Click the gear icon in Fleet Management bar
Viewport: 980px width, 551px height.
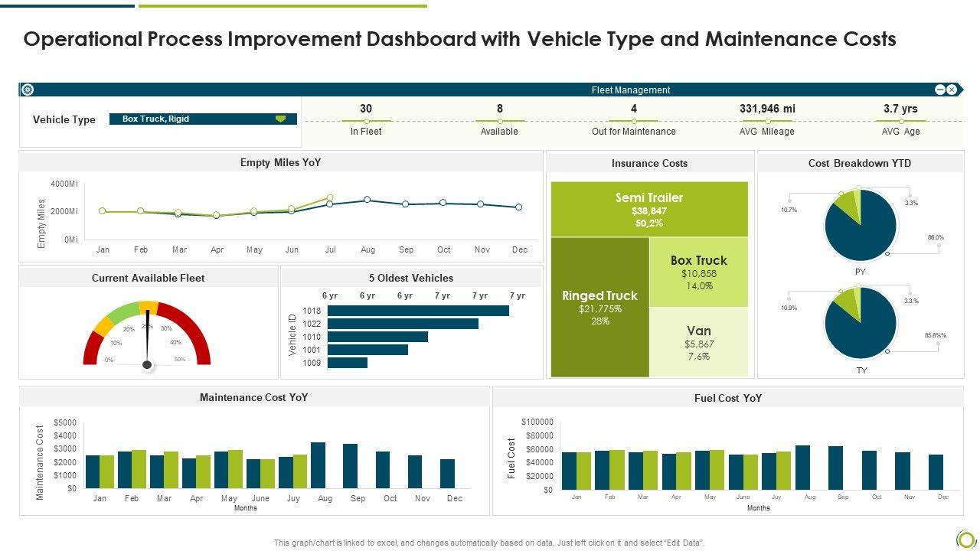point(28,90)
